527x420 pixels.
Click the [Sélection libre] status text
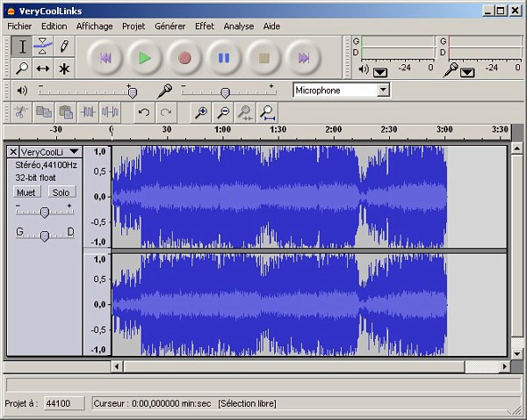point(247,403)
